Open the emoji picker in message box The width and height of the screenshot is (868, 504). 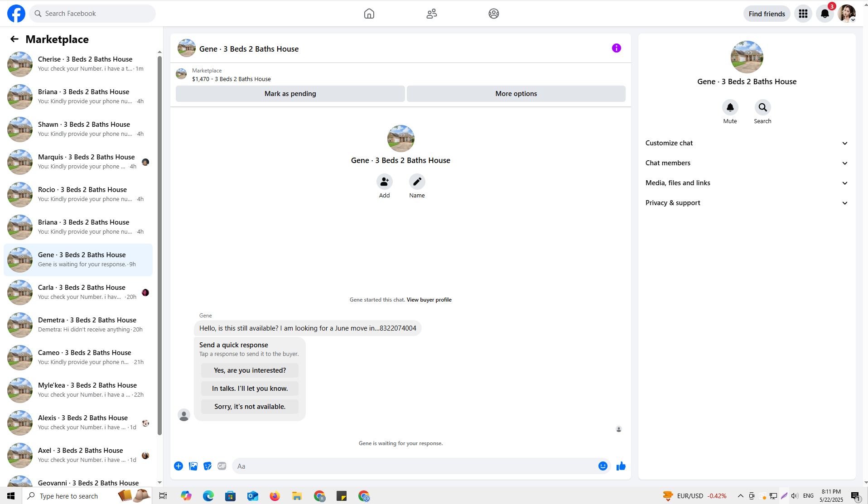[x=603, y=466]
